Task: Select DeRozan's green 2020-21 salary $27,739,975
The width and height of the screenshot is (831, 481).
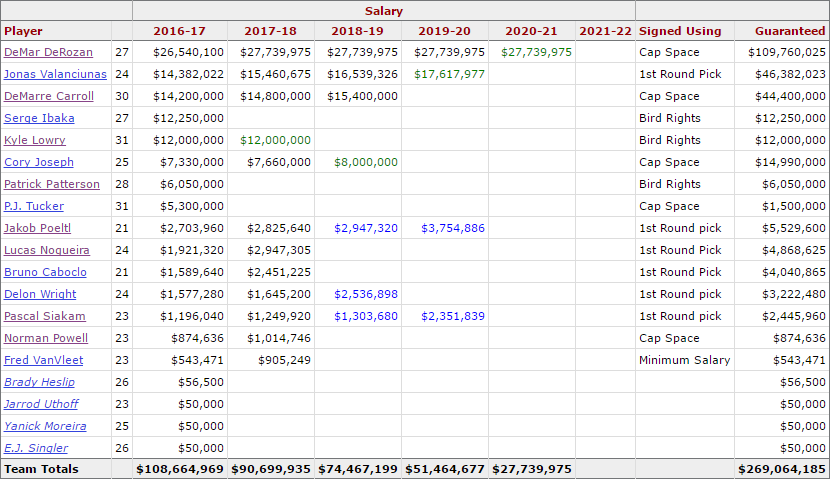Action: tap(536, 52)
